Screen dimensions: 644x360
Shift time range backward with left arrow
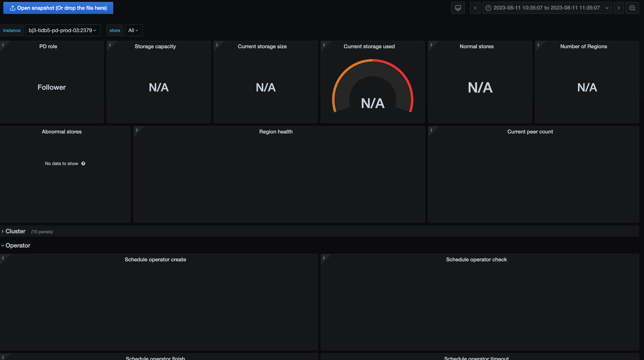coord(475,8)
